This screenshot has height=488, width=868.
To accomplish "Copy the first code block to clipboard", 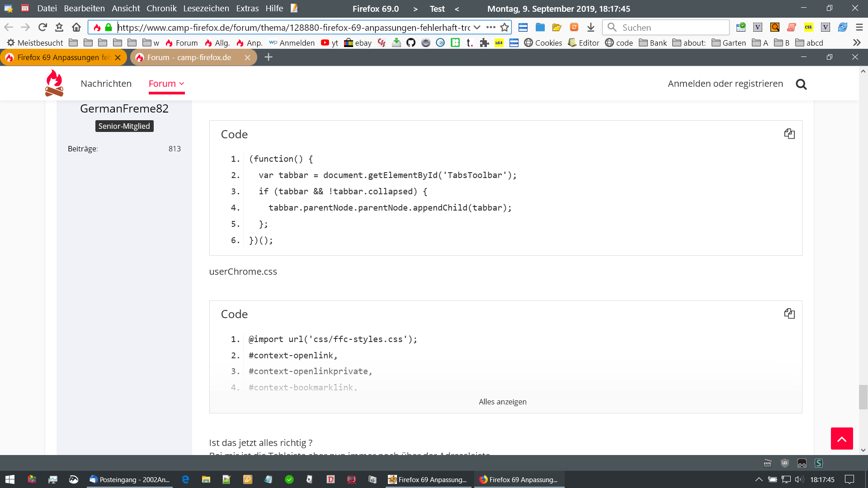I will point(789,134).
